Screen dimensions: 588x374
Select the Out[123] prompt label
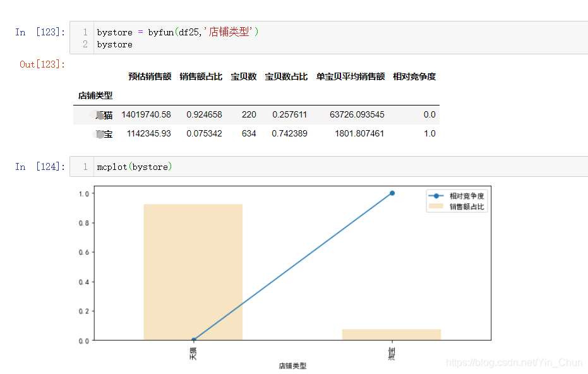pyautogui.click(x=42, y=64)
